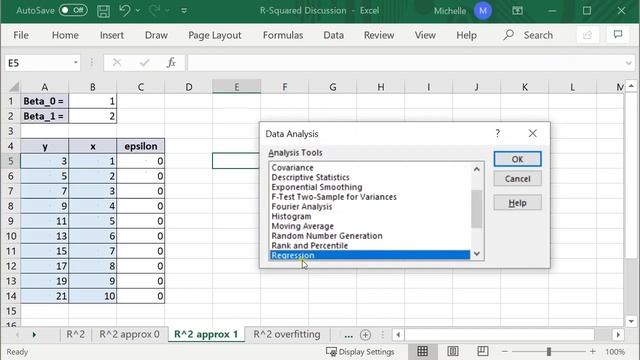This screenshot has width=640, height=360.
Task: Click the Search magnifier box
Action: tap(528, 35)
